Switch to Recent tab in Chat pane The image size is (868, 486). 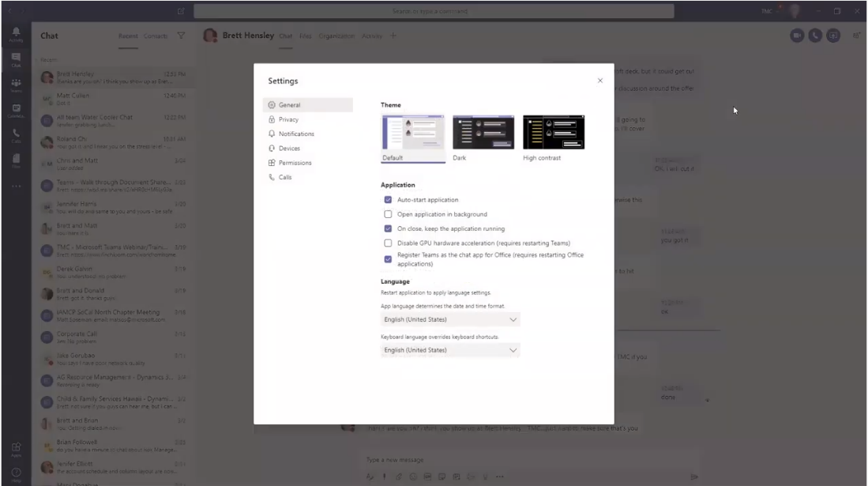(128, 36)
